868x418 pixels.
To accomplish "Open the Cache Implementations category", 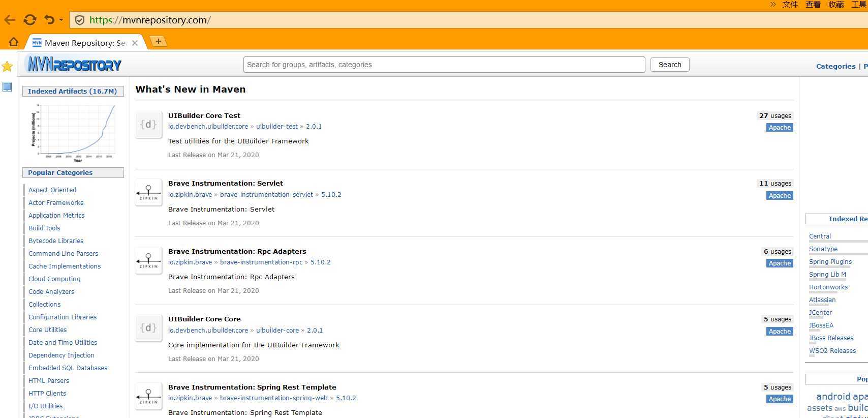I will [65, 266].
